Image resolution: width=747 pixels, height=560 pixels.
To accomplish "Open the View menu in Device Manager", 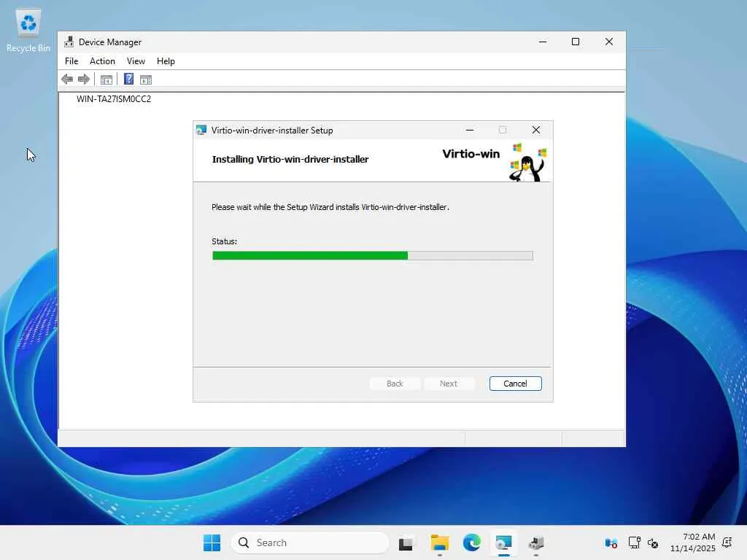I will tap(136, 61).
